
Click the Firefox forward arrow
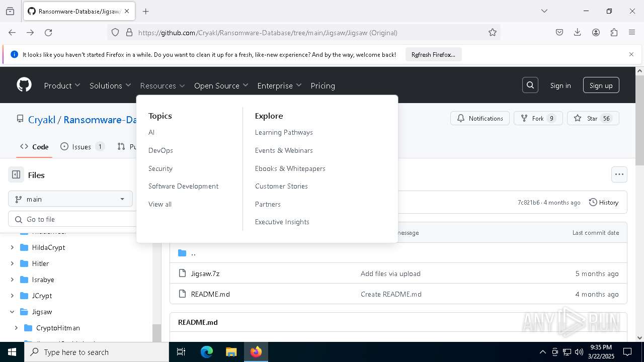pos(30,32)
